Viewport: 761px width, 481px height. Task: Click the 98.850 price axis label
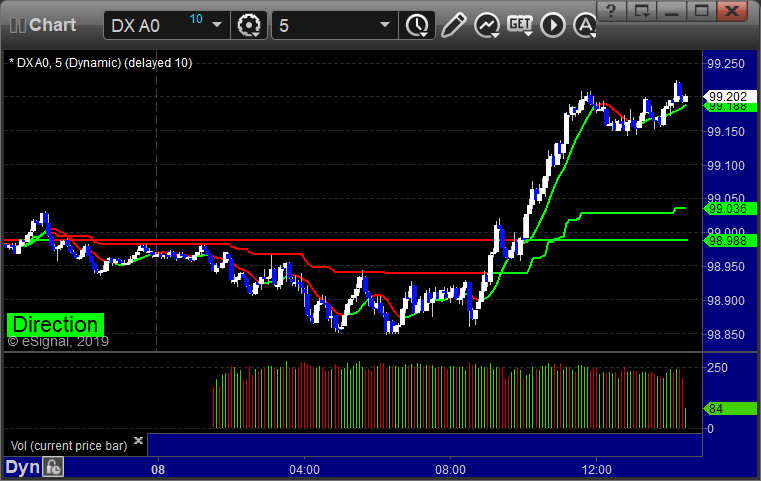coord(726,334)
